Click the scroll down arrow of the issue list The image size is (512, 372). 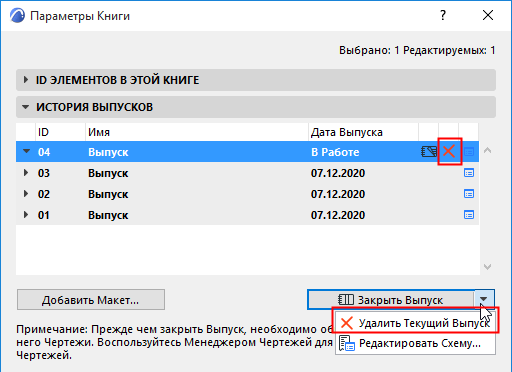(x=487, y=267)
